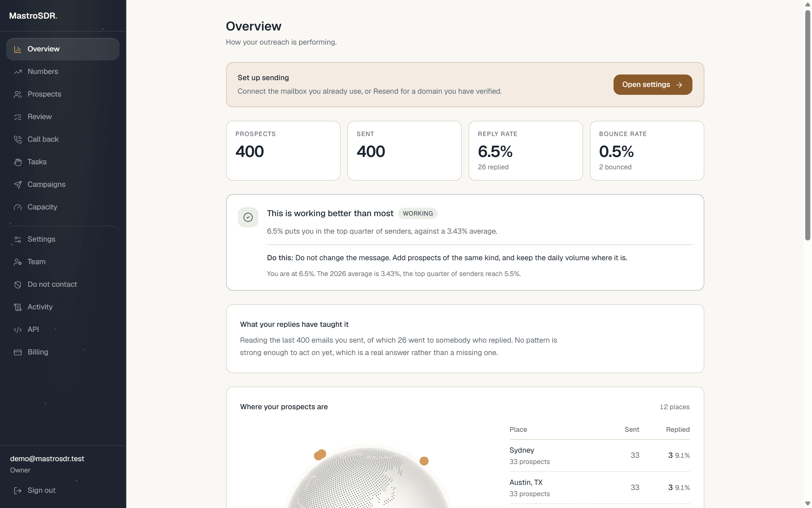
Task: Open the API section
Action: [x=63, y=330]
